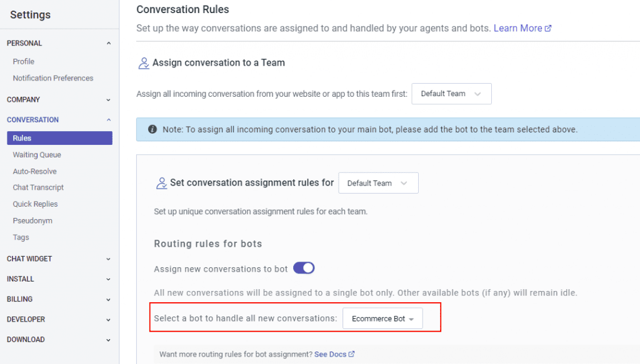Select the Rules menu item
Image resolution: width=640 pixels, height=364 pixels.
59,138
